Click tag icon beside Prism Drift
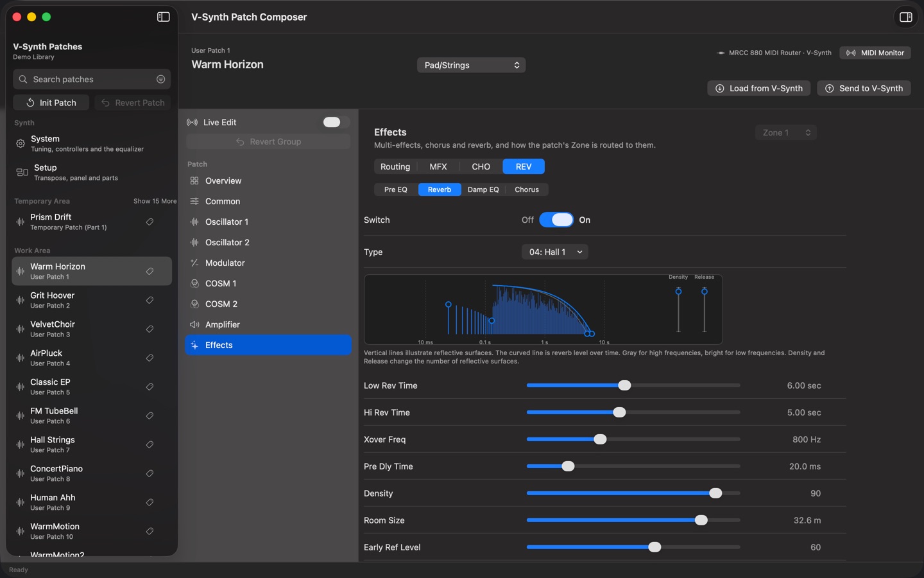 pos(150,222)
